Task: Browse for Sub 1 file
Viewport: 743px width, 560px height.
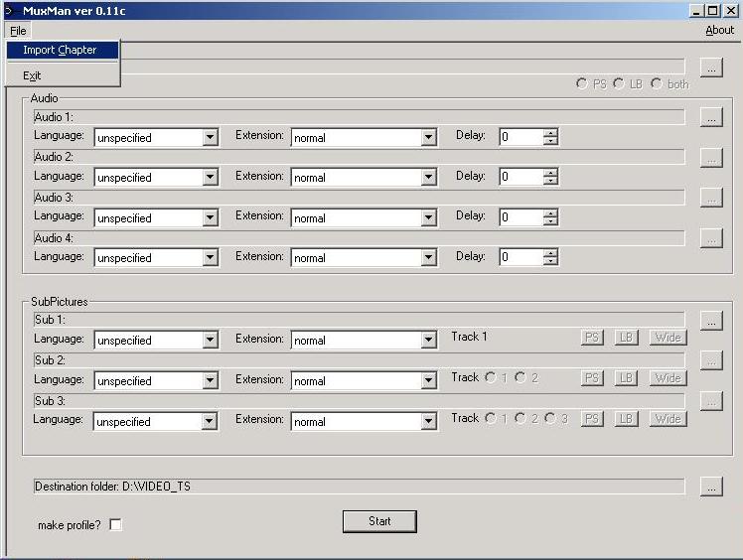Action: 711,321
